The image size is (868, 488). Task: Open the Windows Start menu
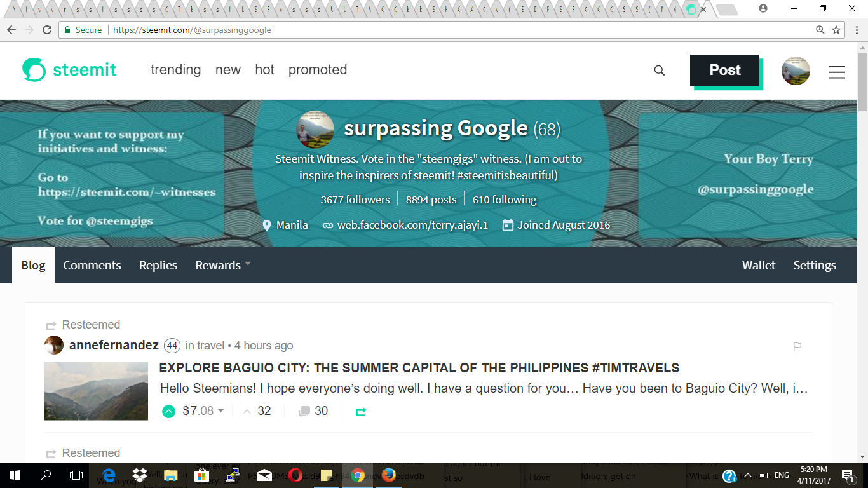click(15, 475)
